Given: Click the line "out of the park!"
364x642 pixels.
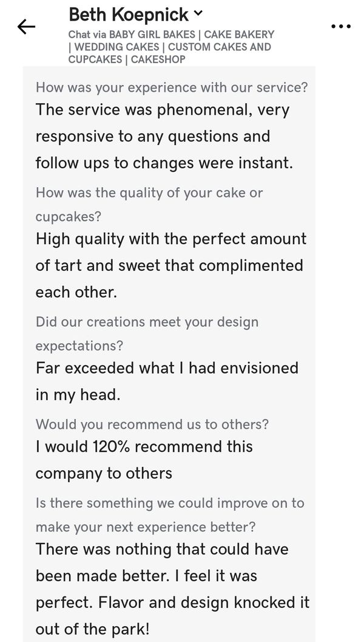Looking at the screenshot, I should click(x=92, y=629).
